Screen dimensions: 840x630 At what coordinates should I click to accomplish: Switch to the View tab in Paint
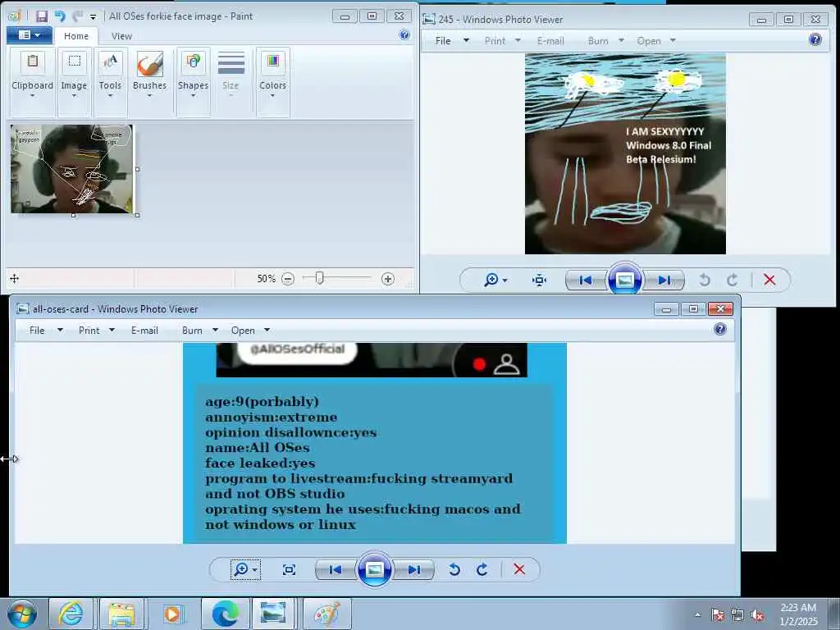click(121, 36)
